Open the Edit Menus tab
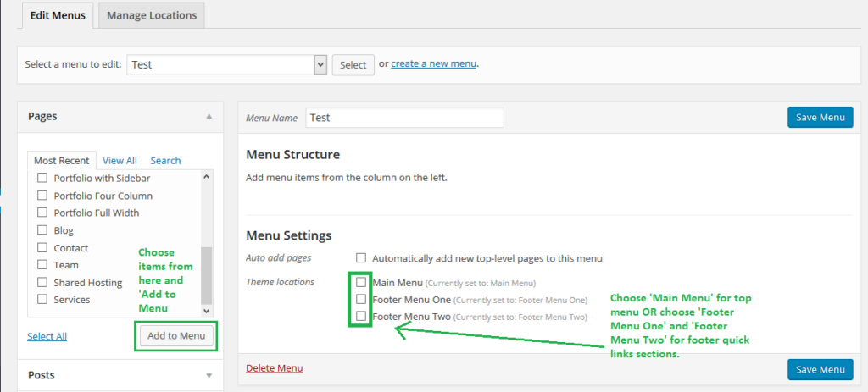 click(57, 15)
